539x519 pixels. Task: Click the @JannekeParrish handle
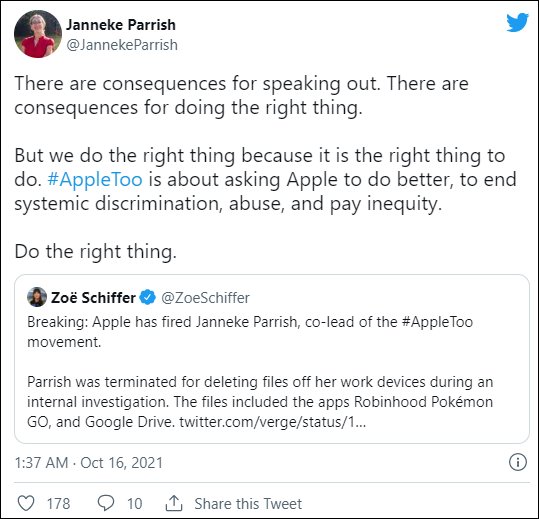point(122,45)
